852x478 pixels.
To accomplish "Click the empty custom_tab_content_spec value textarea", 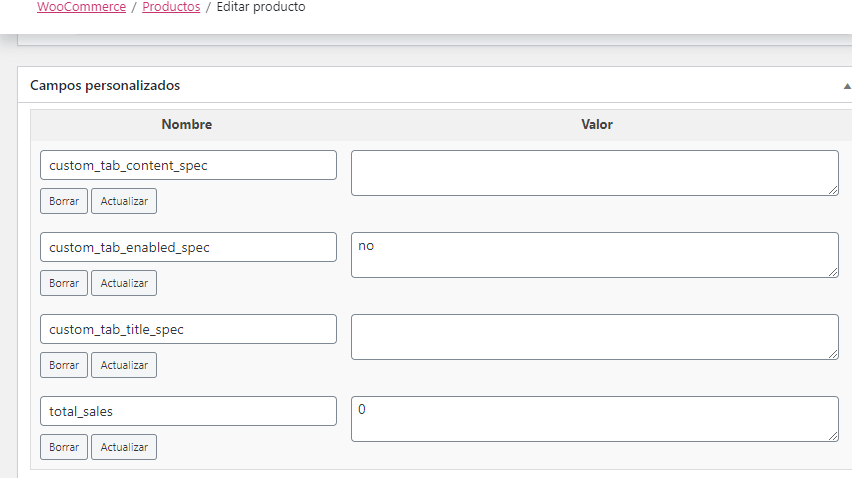I will (594, 173).
